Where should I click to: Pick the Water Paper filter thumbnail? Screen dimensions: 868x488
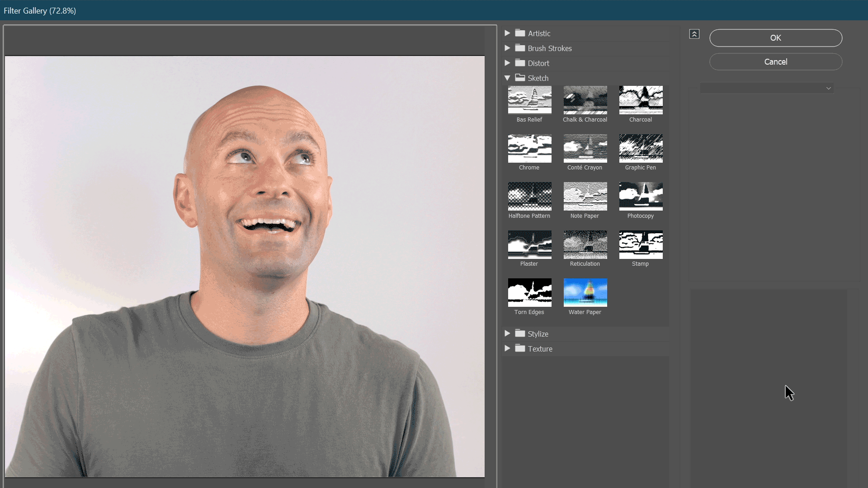coord(585,292)
